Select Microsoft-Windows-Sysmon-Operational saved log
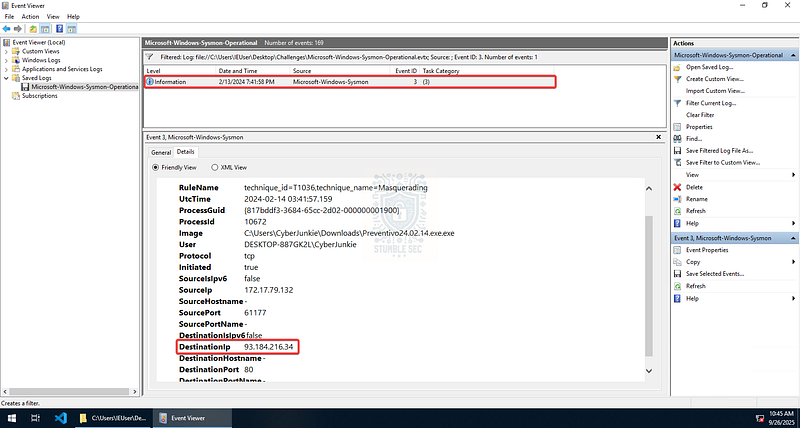Viewport: 800px width, 428px height. tap(84, 87)
